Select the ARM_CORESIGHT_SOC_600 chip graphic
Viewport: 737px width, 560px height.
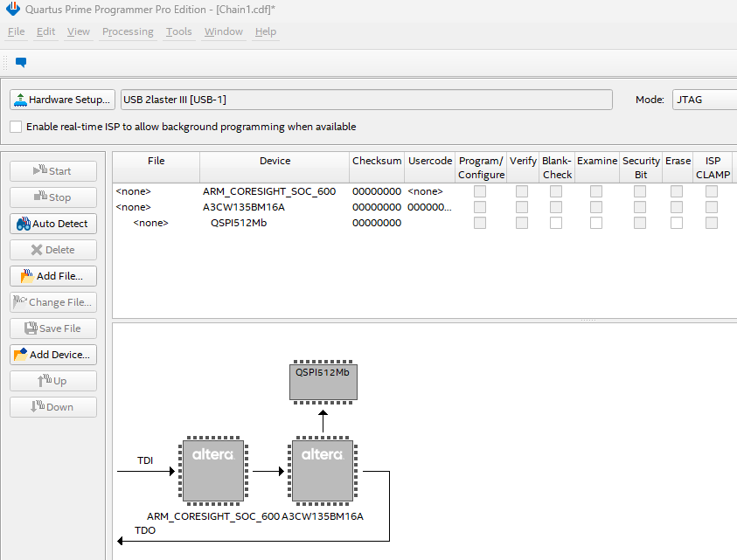point(212,471)
